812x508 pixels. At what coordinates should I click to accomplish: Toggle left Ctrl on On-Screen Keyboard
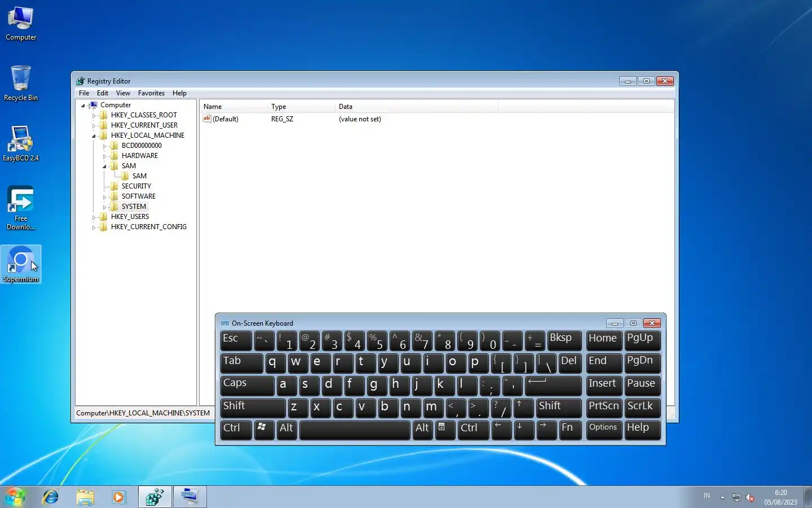(x=236, y=430)
